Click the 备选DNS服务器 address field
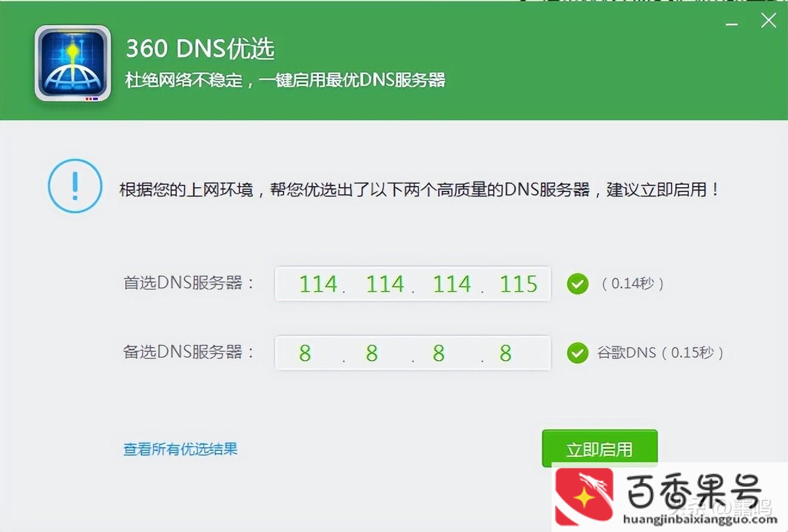 (413, 353)
